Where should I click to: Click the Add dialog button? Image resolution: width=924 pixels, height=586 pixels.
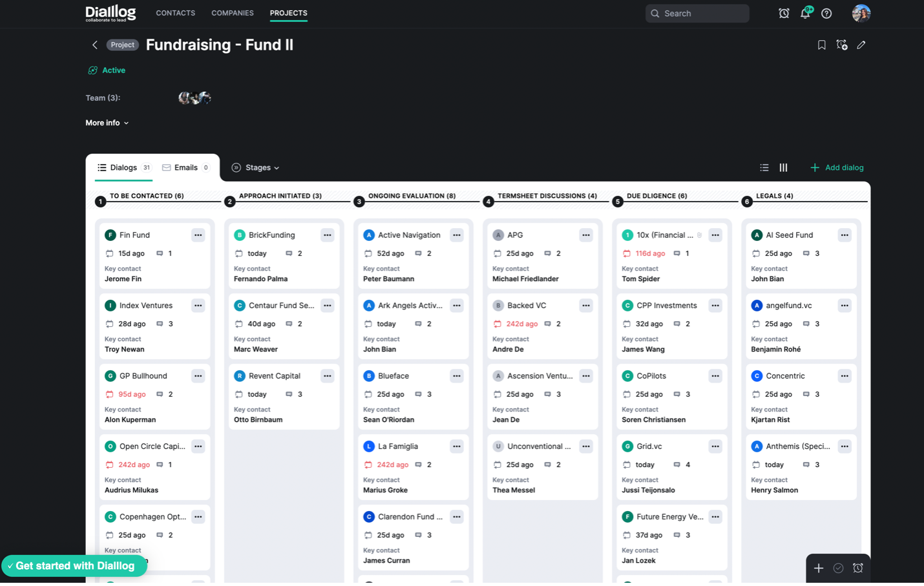click(x=837, y=167)
